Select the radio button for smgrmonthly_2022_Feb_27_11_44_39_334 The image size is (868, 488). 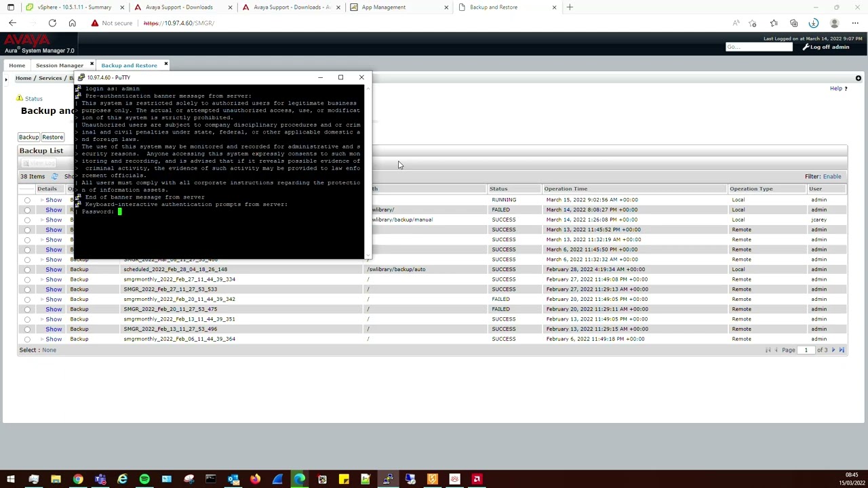pos(27,279)
